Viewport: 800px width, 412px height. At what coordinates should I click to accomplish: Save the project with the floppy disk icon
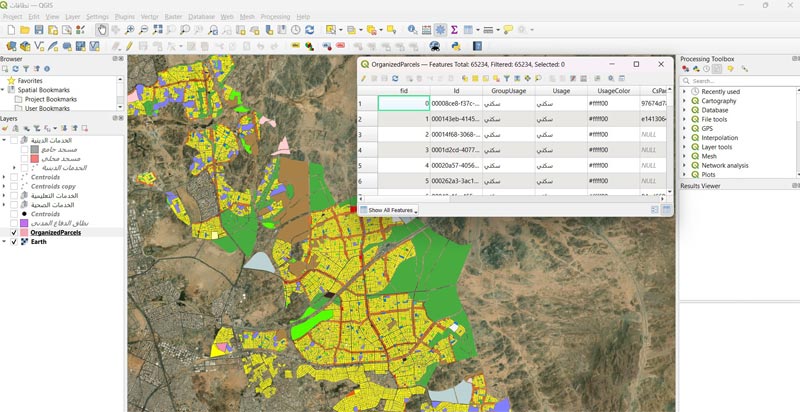pos(39,30)
